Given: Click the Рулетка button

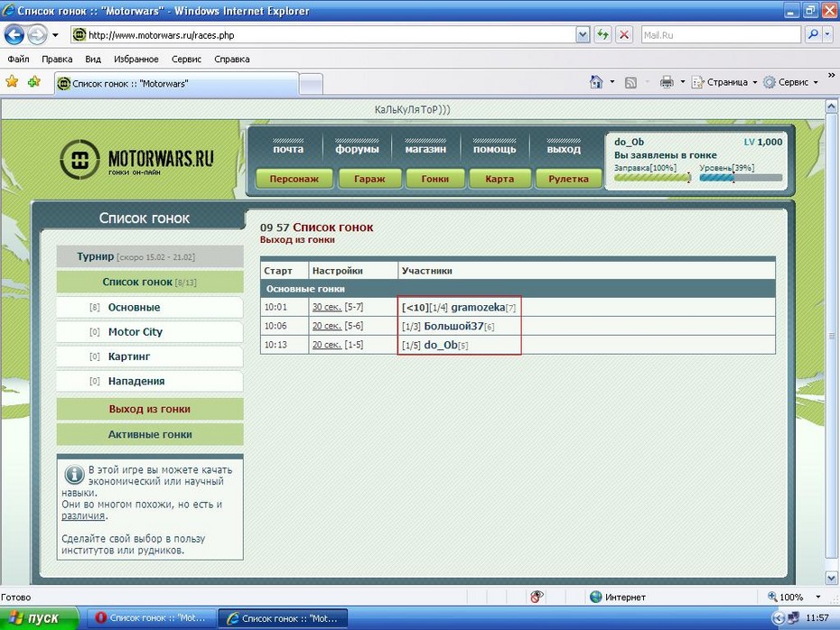Looking at the screenshot, I should coord(568,179).
